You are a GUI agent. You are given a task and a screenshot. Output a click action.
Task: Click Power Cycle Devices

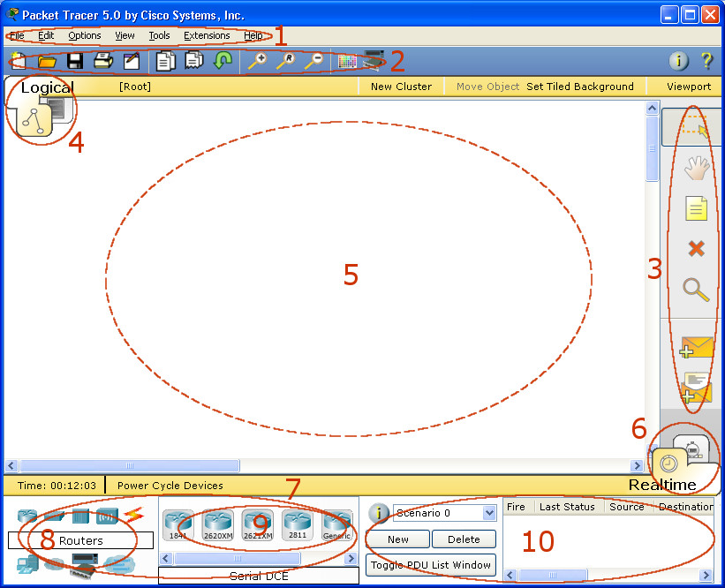(170, 486)
